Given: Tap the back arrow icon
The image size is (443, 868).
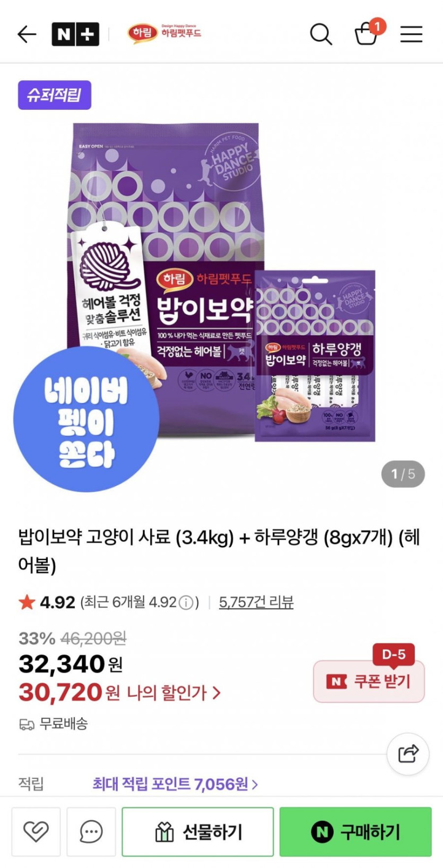Looking at the screenshot, I should [27, 35].
